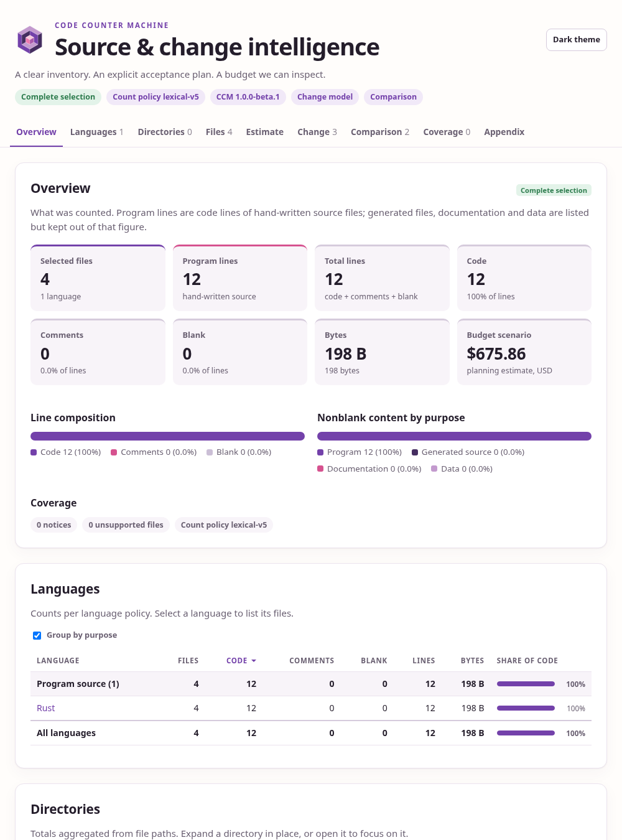The image size is (622, 840).
Task: Go to the Files tab
Action: (219, 132)
